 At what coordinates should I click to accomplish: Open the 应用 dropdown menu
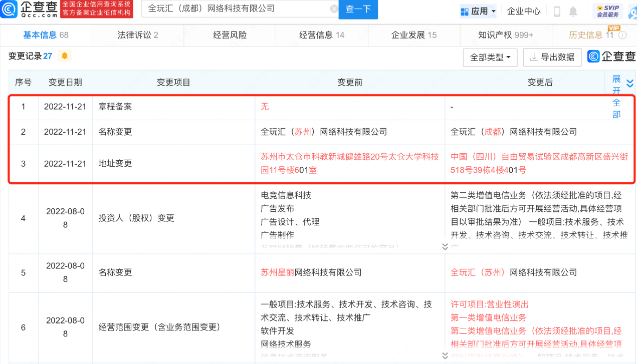click(x=478, y=11)
